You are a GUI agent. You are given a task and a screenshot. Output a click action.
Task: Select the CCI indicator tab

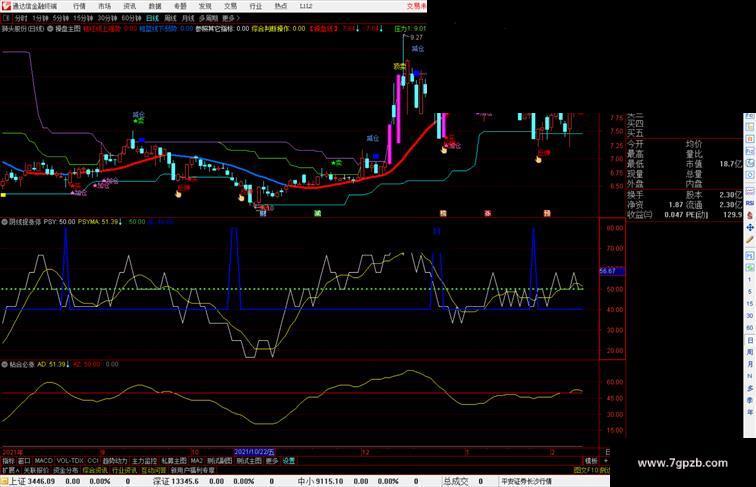pos(93,461)
